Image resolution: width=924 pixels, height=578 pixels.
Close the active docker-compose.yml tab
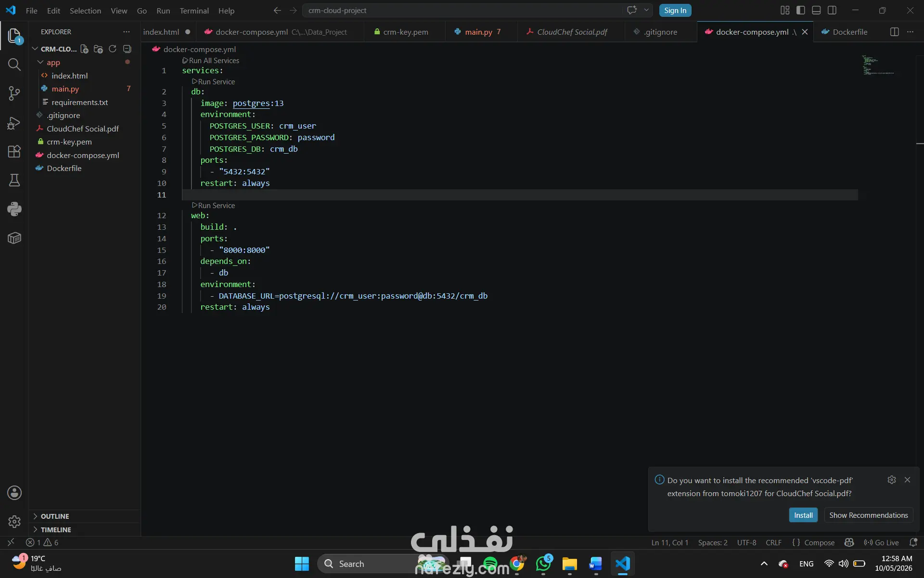(x=805, y=32)
